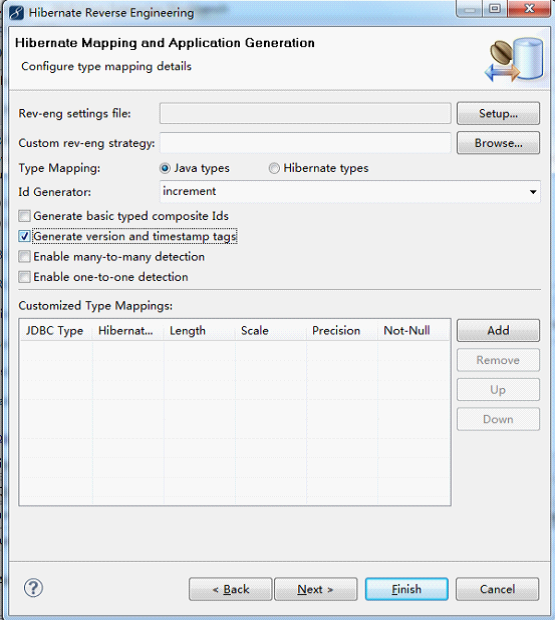555x622 pixels.
Task: Click the Finish button
Action: click(x=407, y=589)
